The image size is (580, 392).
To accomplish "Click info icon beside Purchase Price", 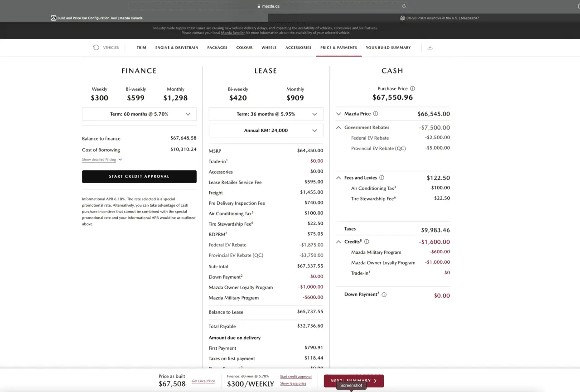I will click(412, 89).
